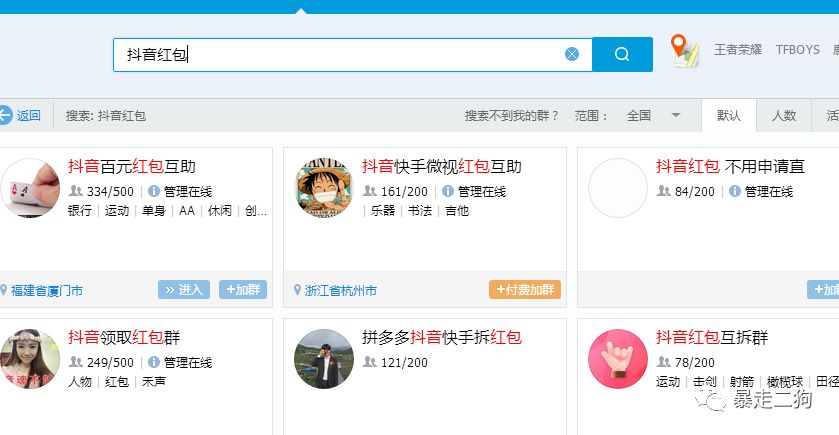The height and width of the screenshot is (435, 839).
Task: Switch to the 人数 sort tab
Action: 784,116
